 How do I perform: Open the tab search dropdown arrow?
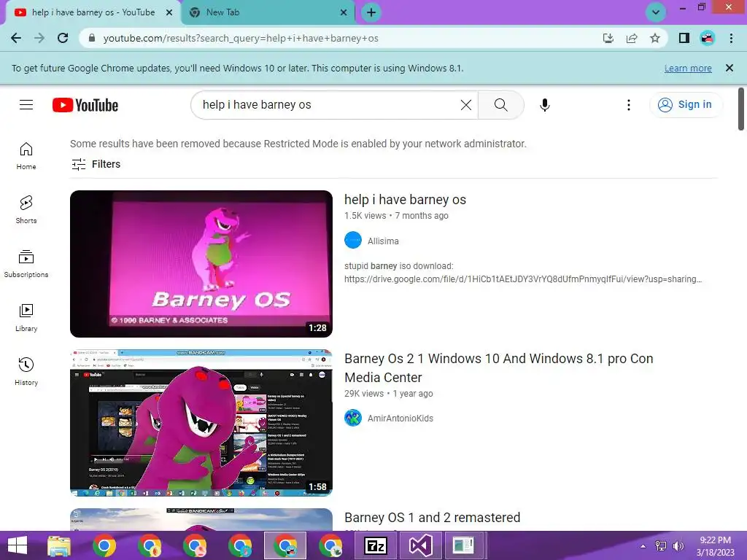(x=656, y=12)
